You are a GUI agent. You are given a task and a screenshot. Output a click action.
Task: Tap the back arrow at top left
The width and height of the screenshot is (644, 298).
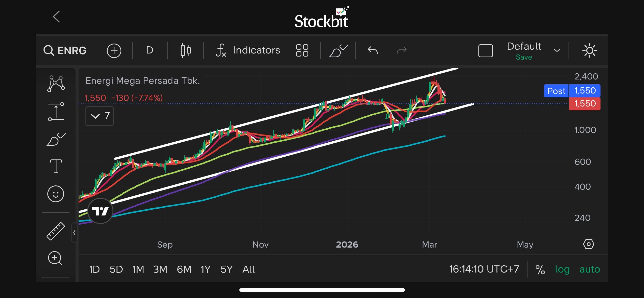click(56, 17)
